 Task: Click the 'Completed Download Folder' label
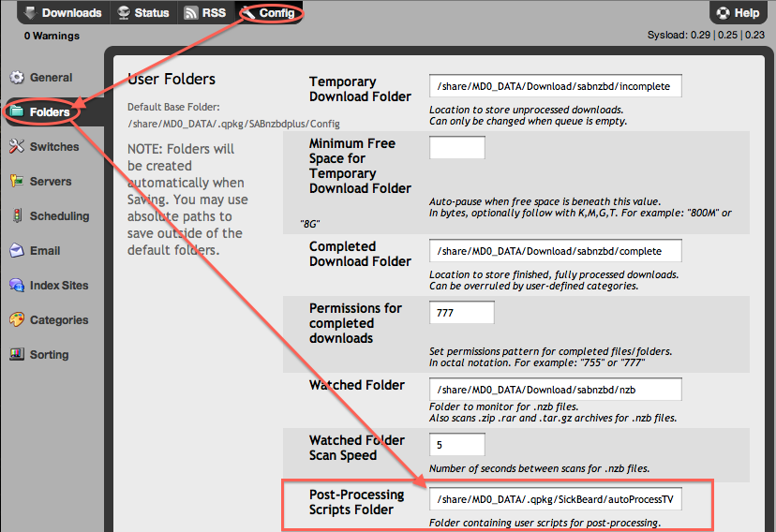(x=360, y=254)
